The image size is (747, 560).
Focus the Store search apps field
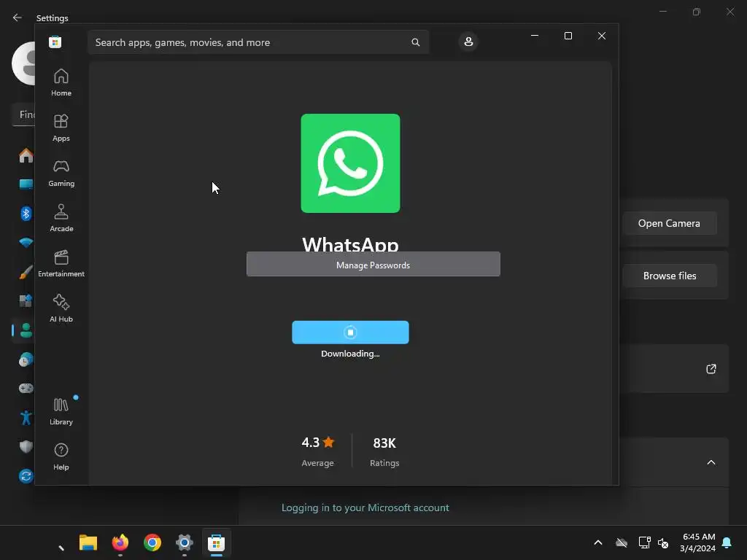click(258, 42)
